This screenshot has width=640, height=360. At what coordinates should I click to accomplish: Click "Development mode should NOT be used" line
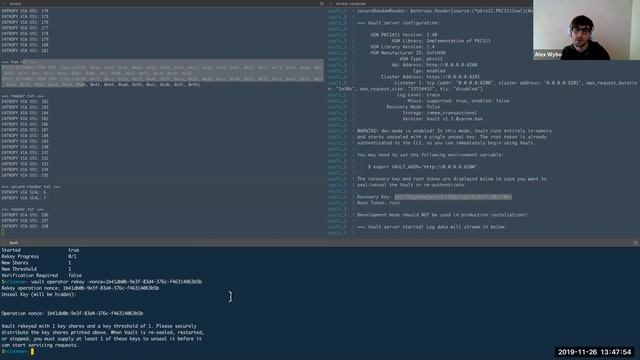pyautogui.click(x=442, y=215)
